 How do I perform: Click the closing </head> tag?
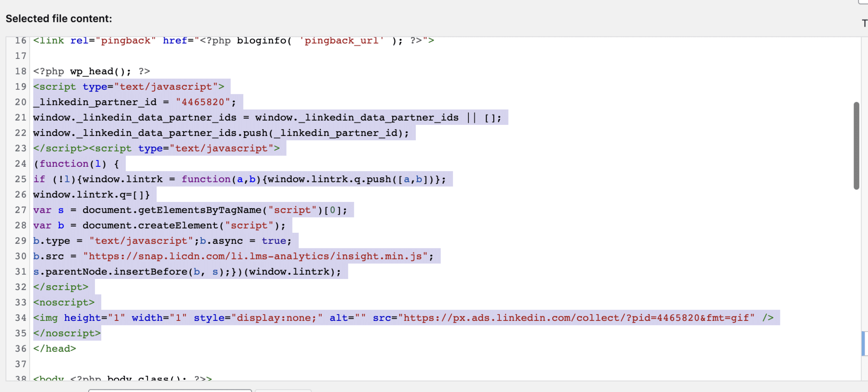pos(55,349)
